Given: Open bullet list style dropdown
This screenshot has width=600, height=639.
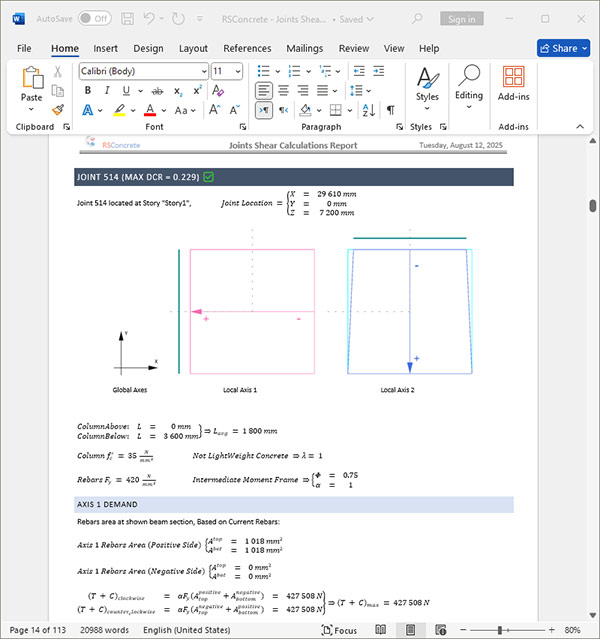Looking at the screenshot, I should [278, 71].
